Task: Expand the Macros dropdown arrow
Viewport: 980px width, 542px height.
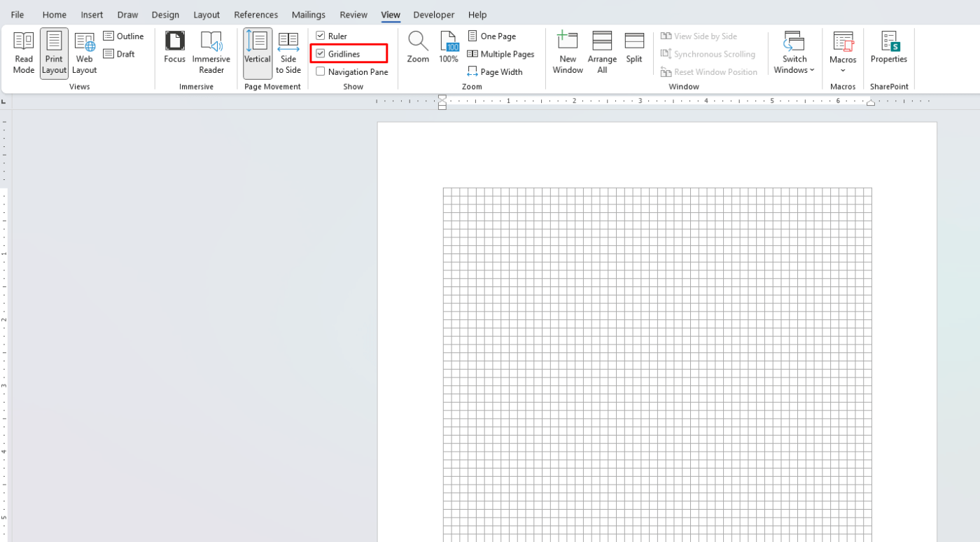Action: pos(843,70)
